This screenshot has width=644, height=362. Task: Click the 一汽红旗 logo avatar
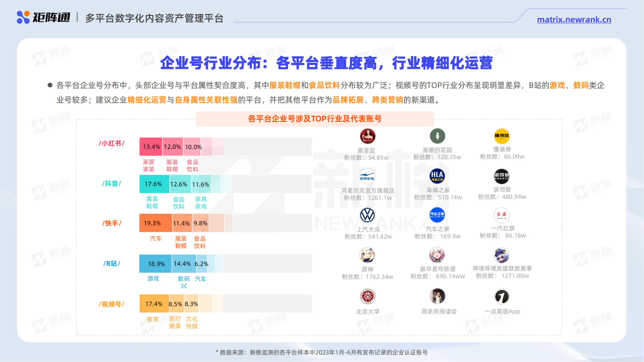click(502, 215)
